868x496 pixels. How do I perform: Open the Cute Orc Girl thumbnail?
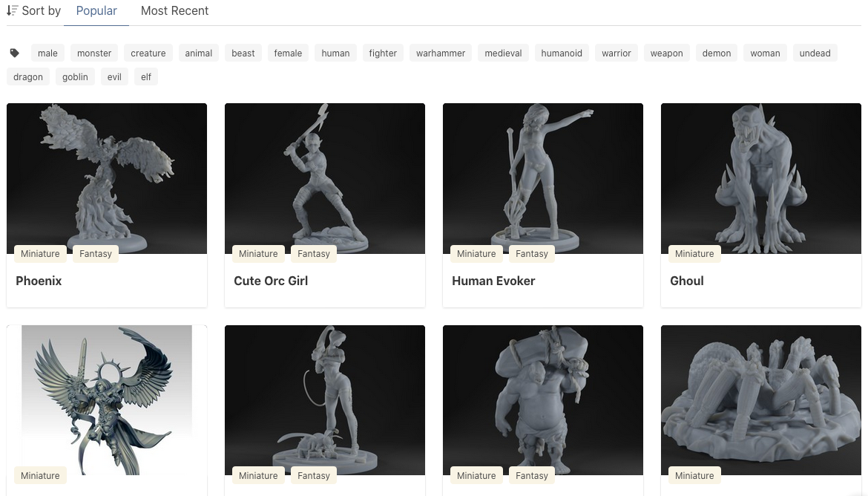tap(325, 178)
